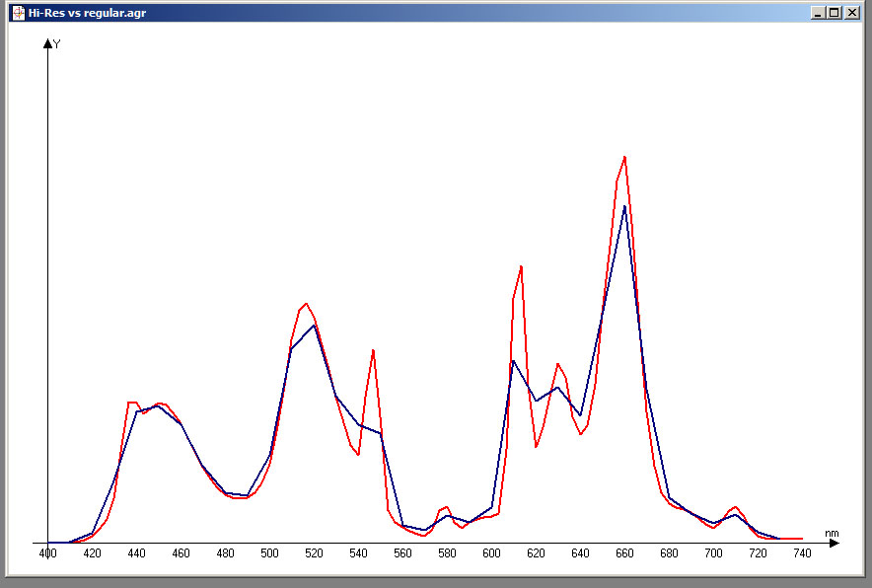Click the title bar text Hi-Res vs regular.agr

tap(88, 13)
